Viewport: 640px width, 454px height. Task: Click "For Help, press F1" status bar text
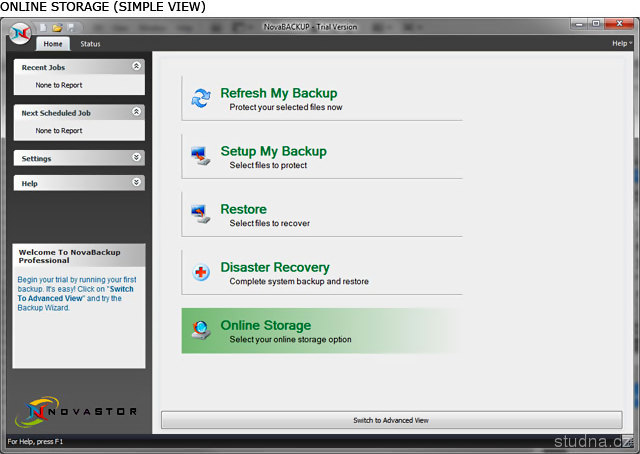tap(35, 441)
